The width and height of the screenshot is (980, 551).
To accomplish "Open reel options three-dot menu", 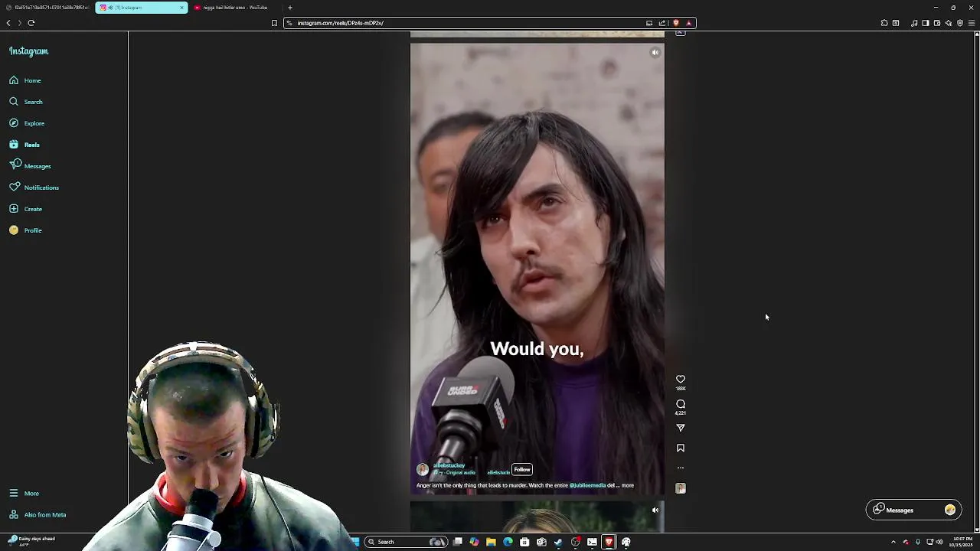I will click(681, 468).
